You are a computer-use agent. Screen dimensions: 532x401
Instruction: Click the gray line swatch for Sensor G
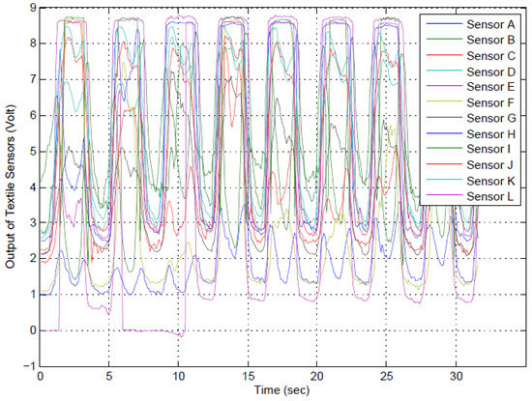tap(444, 117)
